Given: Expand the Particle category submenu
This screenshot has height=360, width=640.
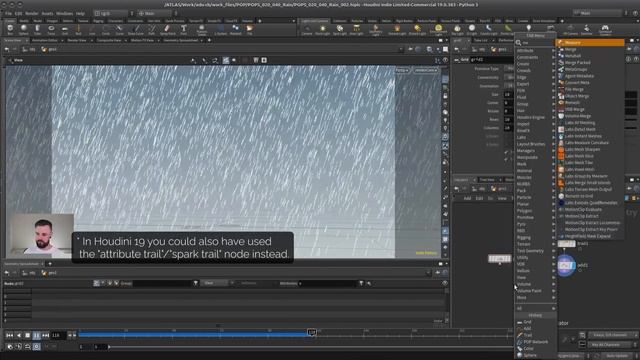Looking at the screenshot, I should 535,197.
